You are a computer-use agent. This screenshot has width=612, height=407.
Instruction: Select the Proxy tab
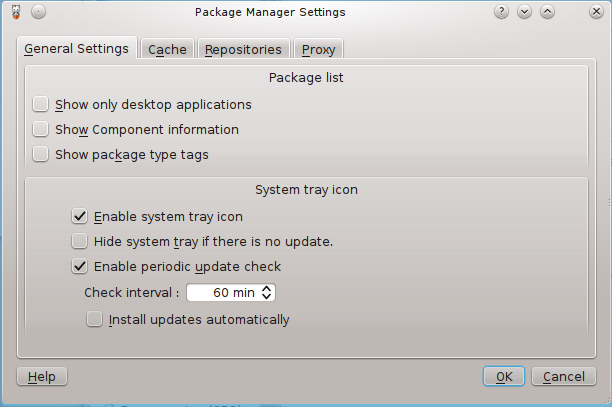(x=318, y=49)
